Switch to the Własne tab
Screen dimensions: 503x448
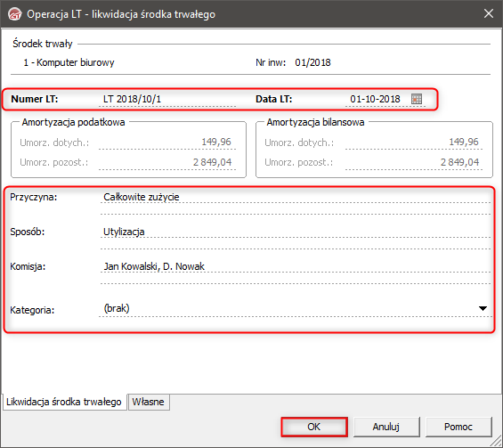[149, 402]
